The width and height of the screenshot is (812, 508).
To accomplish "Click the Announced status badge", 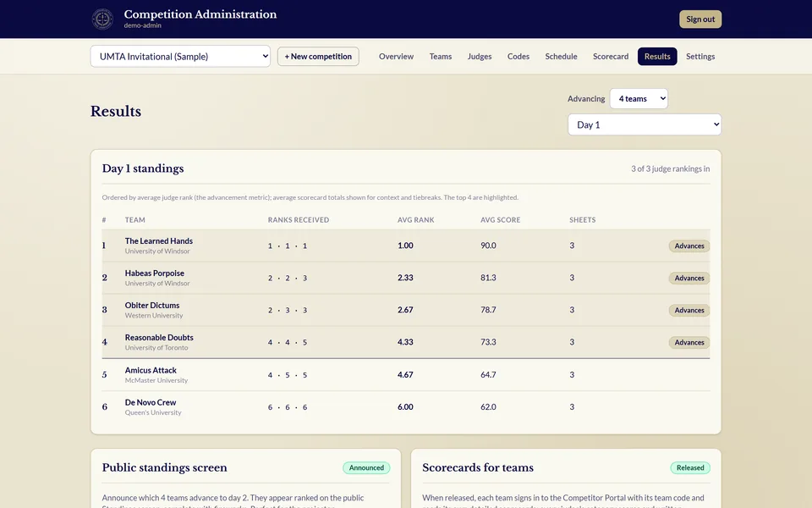I will point(366,467).
